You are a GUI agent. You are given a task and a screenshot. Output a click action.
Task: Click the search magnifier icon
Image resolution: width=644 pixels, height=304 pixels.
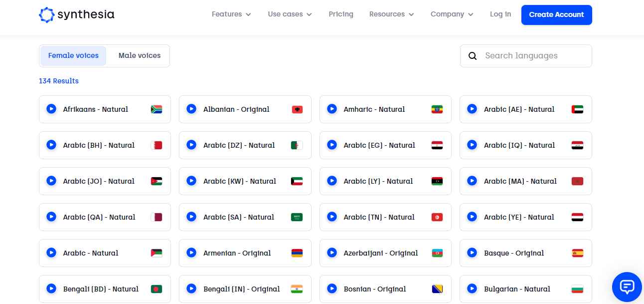(473, 56)
